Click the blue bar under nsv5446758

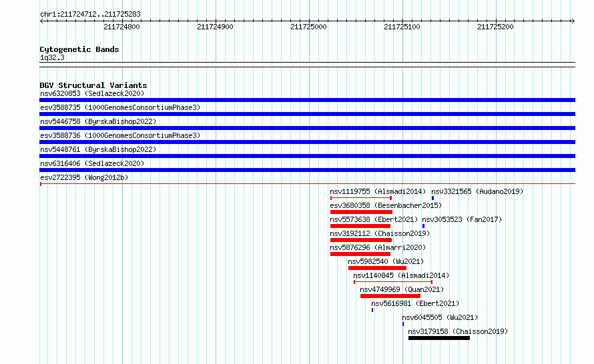[x=307, y=128]
